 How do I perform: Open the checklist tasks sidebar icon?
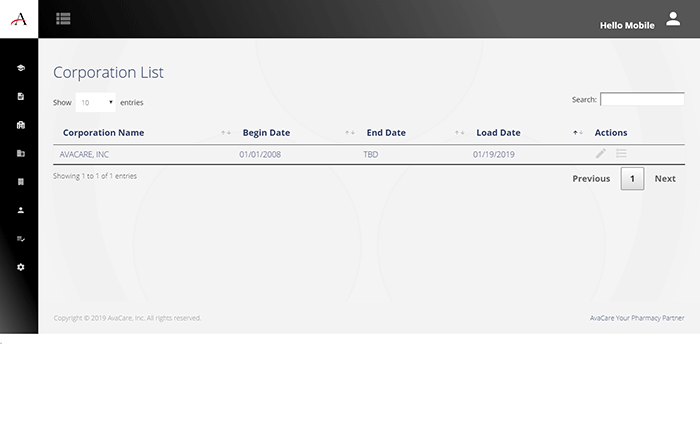click(21, 238)
